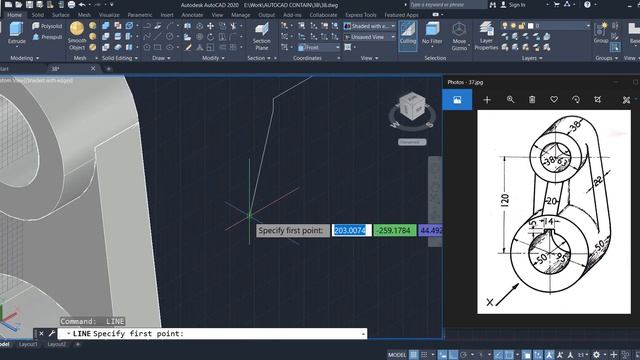Click the favorite heart icon in Photos
640x360 pixels.
coord(554,100)
